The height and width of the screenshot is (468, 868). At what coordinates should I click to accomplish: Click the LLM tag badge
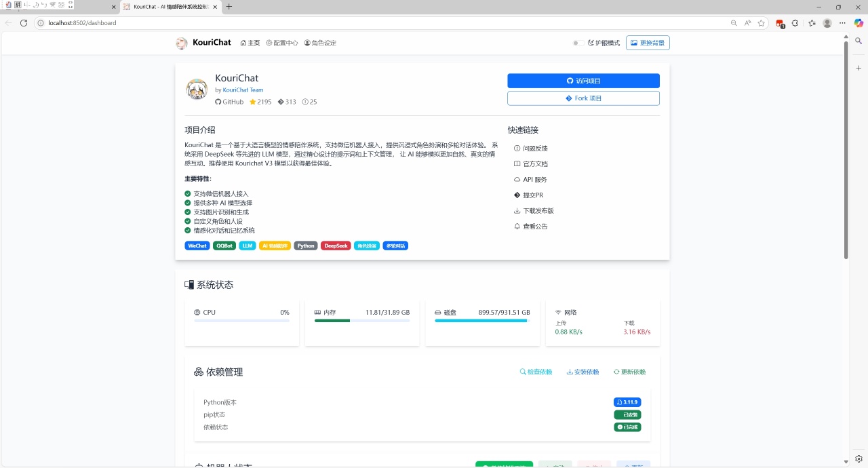click(x=248, y=246)
